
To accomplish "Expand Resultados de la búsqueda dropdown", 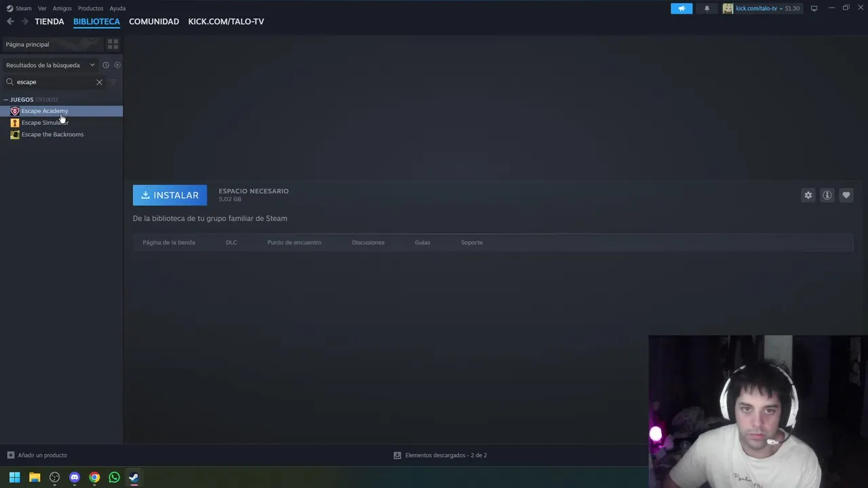I will tap(50, 65).
